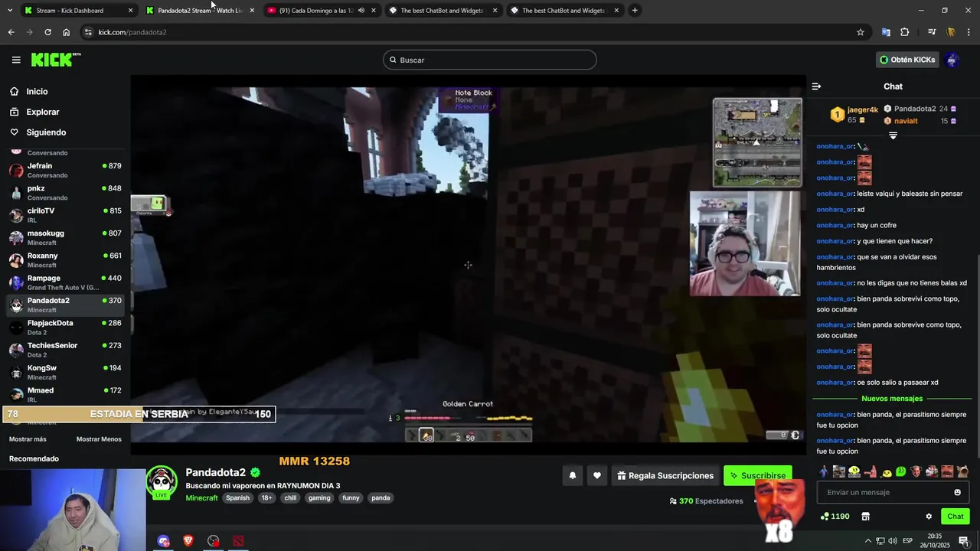980x551 pixels.
Task: Select the green smiley blob quick emote
Action: click(x=900, y=471)
